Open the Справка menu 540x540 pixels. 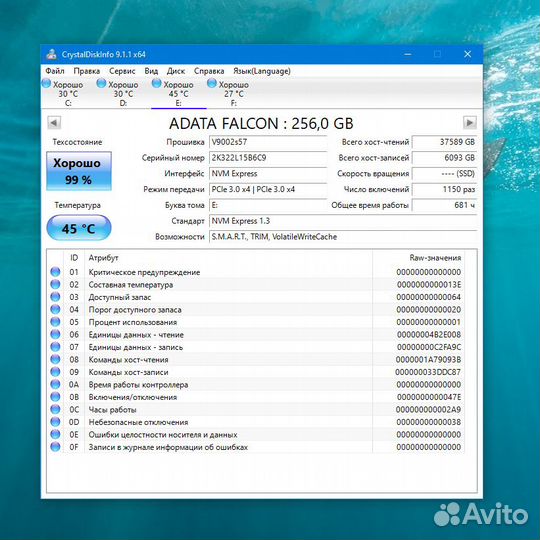209,71
